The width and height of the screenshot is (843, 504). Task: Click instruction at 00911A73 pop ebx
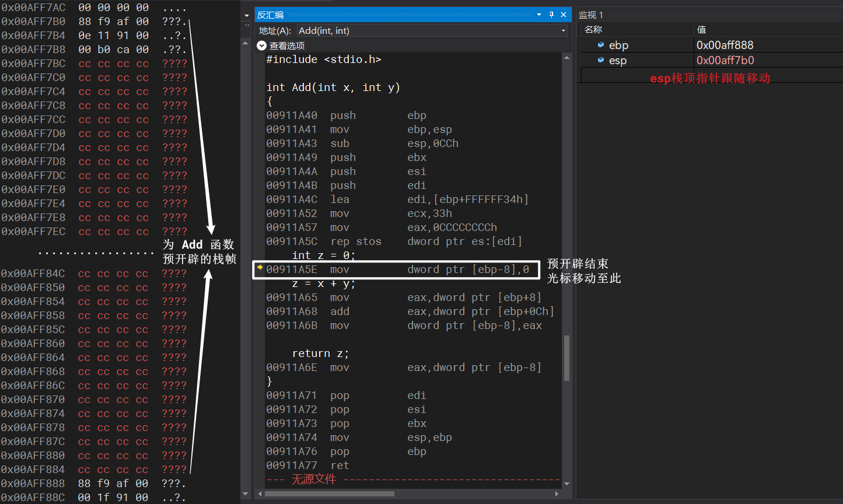[346, 423]
